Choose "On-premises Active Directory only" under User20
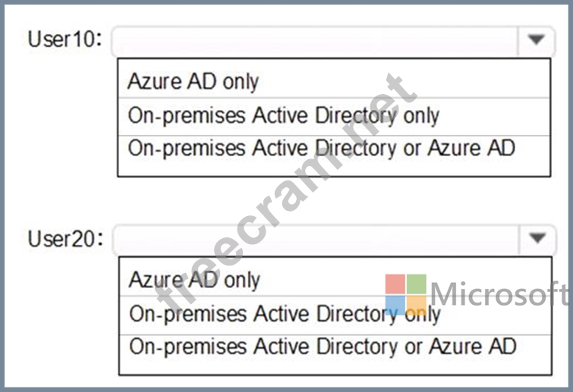This screenshot has height=392, width=573. tap(335, 315)
